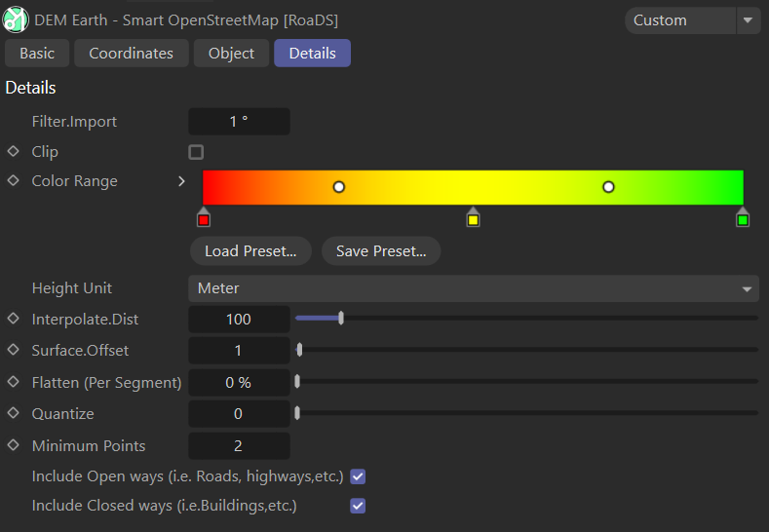Click the Flatten (Per Segment) slider handle
This screenshot has height=532, width=769.
coord(297,381)
